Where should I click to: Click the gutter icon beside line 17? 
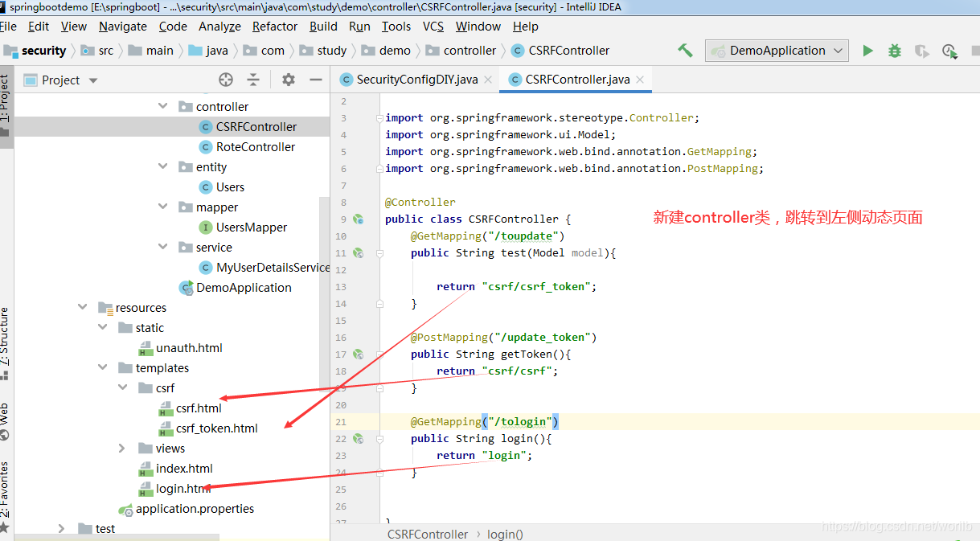click(359, 354)
